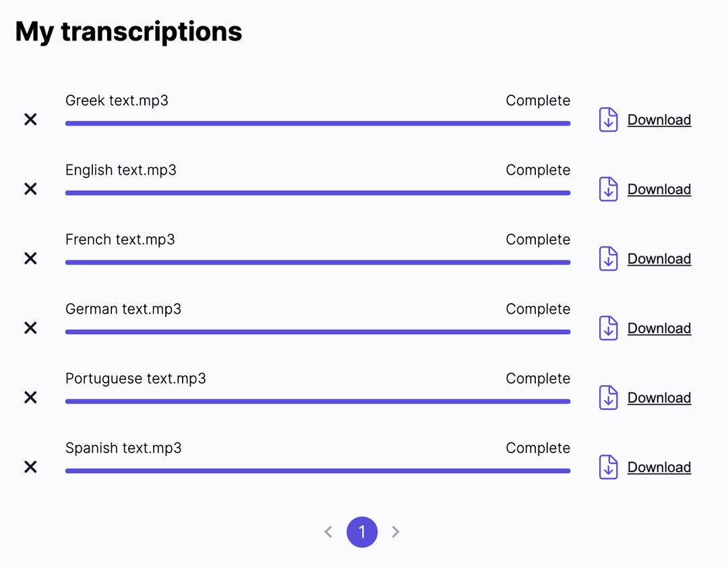
Task: Delete French text.mp3 from the list
Action: click(x=30, y=258)
